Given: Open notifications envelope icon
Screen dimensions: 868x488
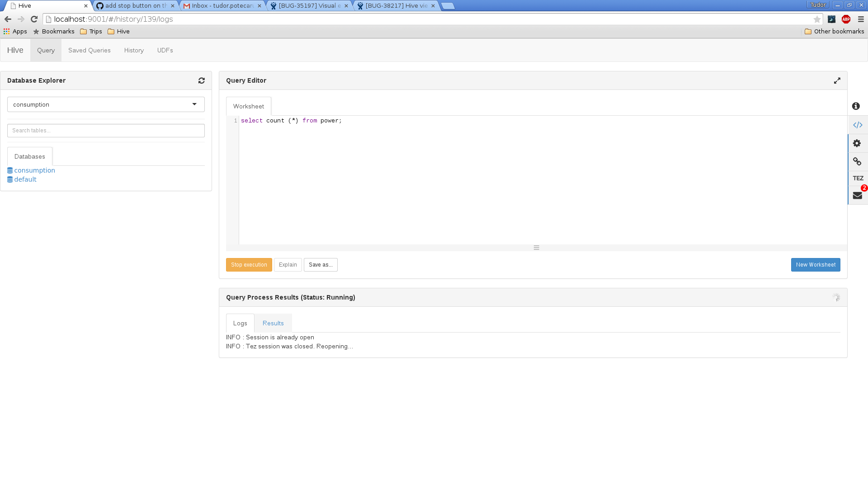Looking at the screenshot, I should 858,195.
